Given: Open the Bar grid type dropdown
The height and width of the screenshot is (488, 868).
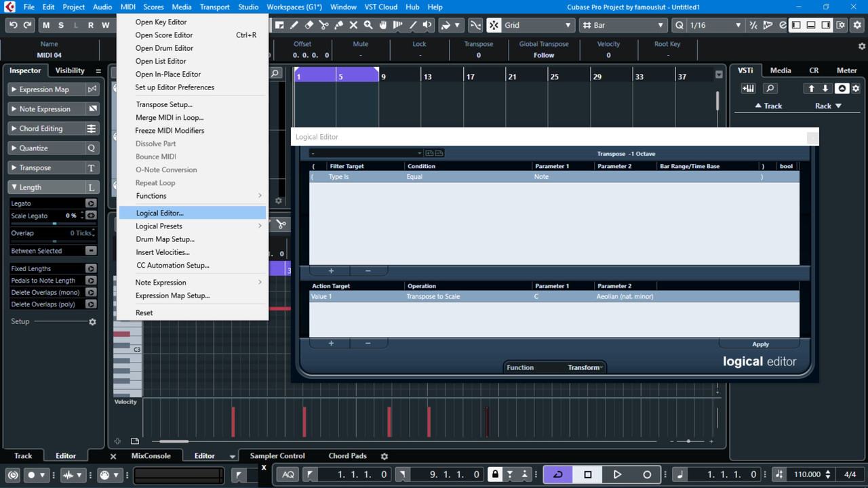Looking at the screenshot, I should point(624,25).
